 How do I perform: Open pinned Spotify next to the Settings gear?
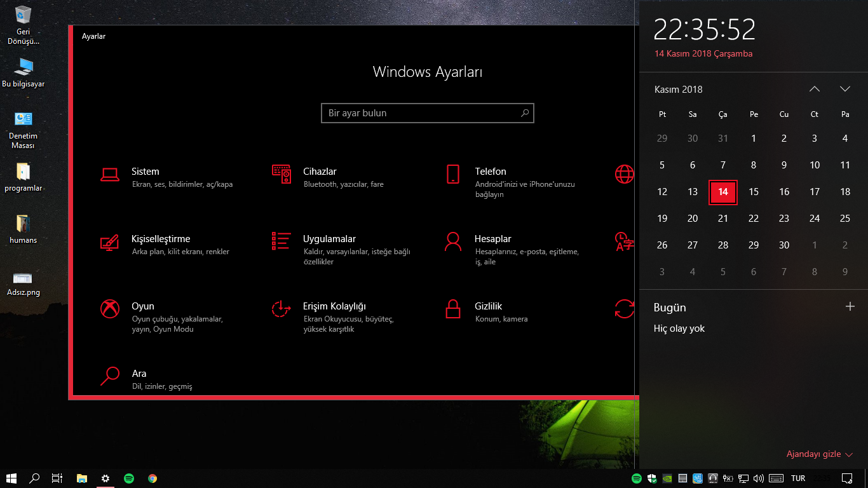click(x=129, y=478)
